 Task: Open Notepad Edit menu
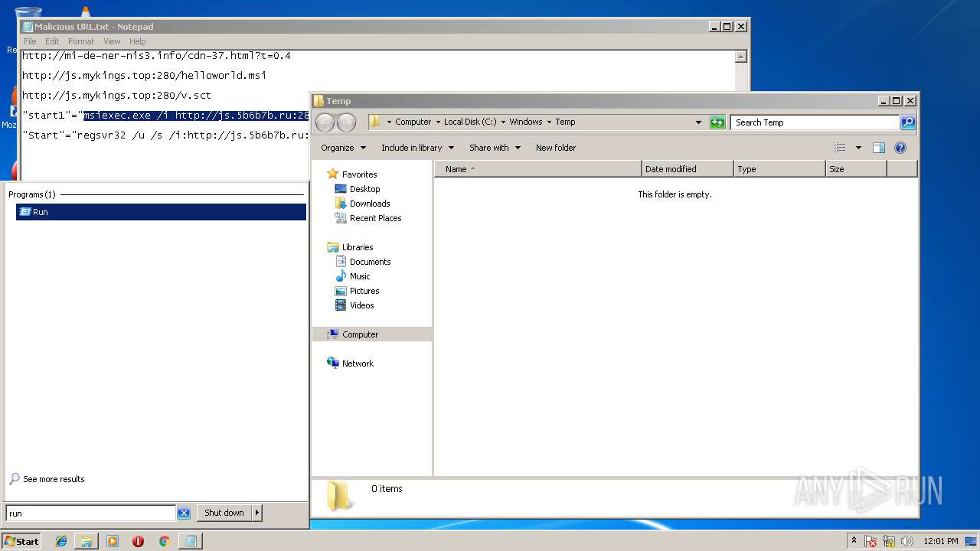(x=52, y=41)
